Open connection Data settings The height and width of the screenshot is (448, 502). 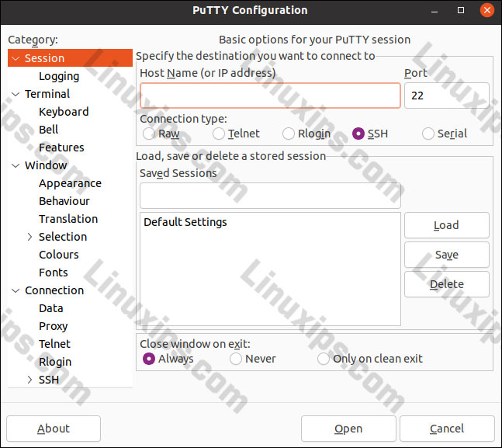(x=51, y=308)
